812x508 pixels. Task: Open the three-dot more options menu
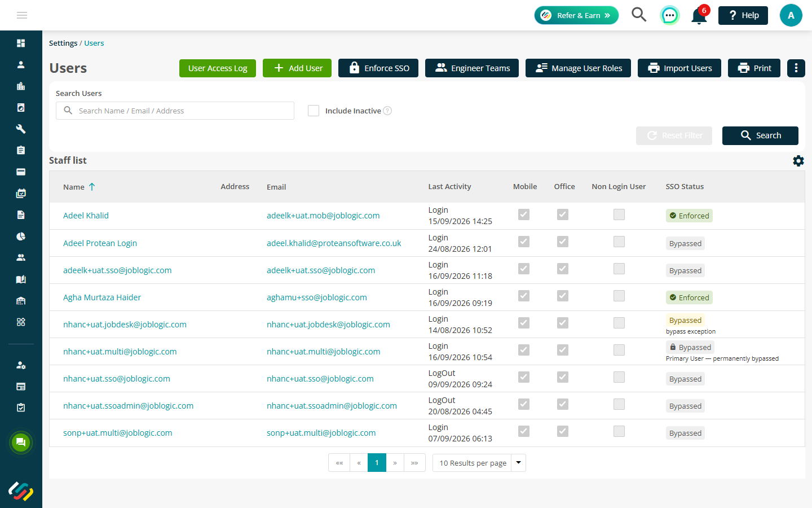click(x=796, y=68)
